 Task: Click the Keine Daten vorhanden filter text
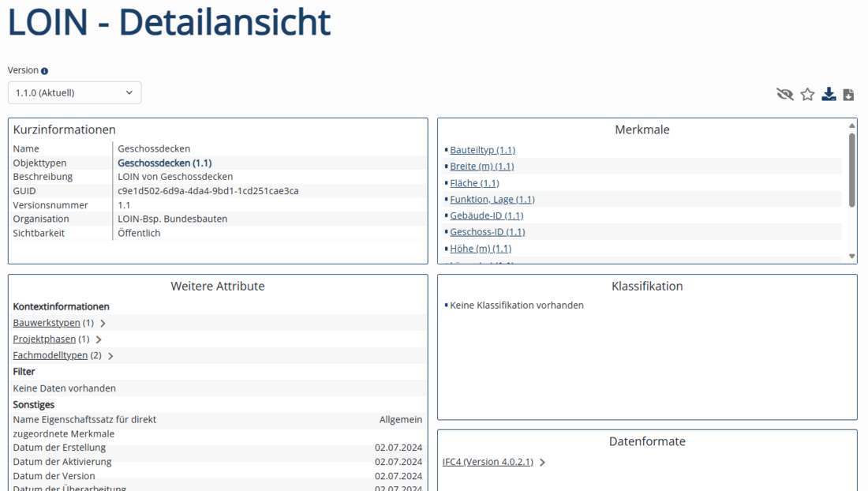[64, 388]
